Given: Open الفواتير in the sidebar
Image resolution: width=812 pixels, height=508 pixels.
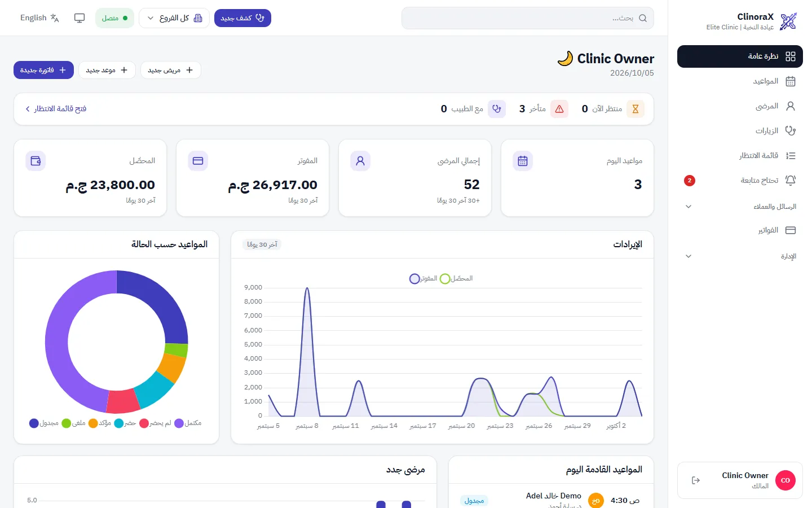Looking at the screenshot, I should click(x=740, y=230).
